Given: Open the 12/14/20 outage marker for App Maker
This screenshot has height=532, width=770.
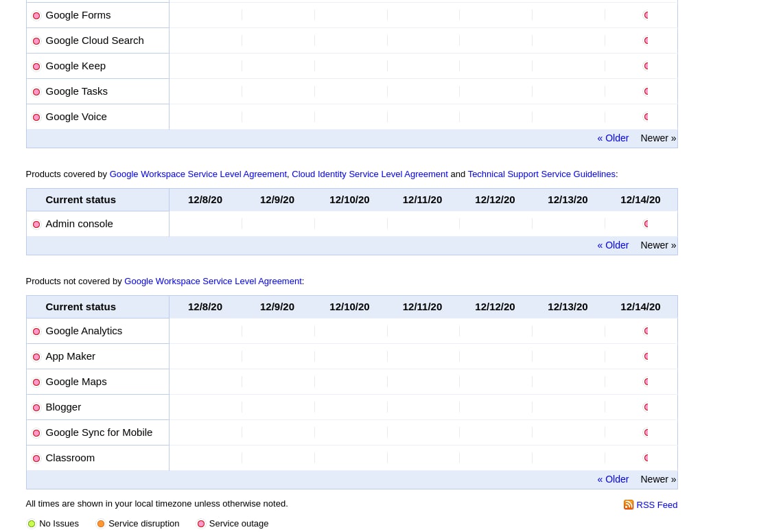Looking at the screenshot, I should coord(646,357).
